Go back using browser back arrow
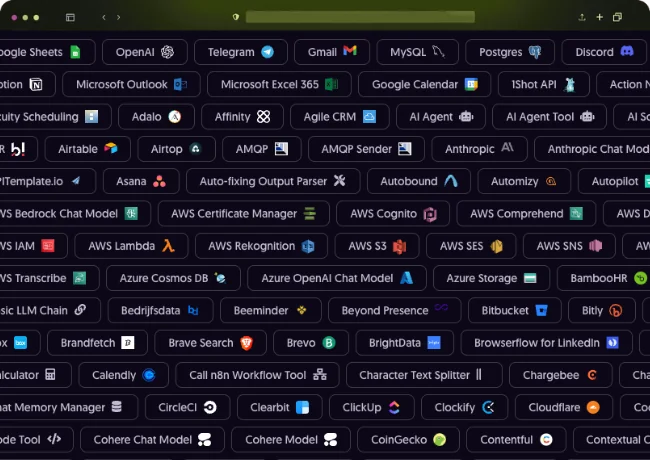This screenshot has width=650, height=460. (104, 17)
